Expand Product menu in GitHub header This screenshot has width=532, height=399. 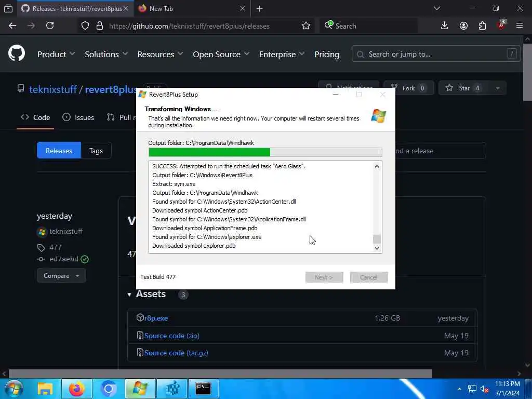(56, 54)
